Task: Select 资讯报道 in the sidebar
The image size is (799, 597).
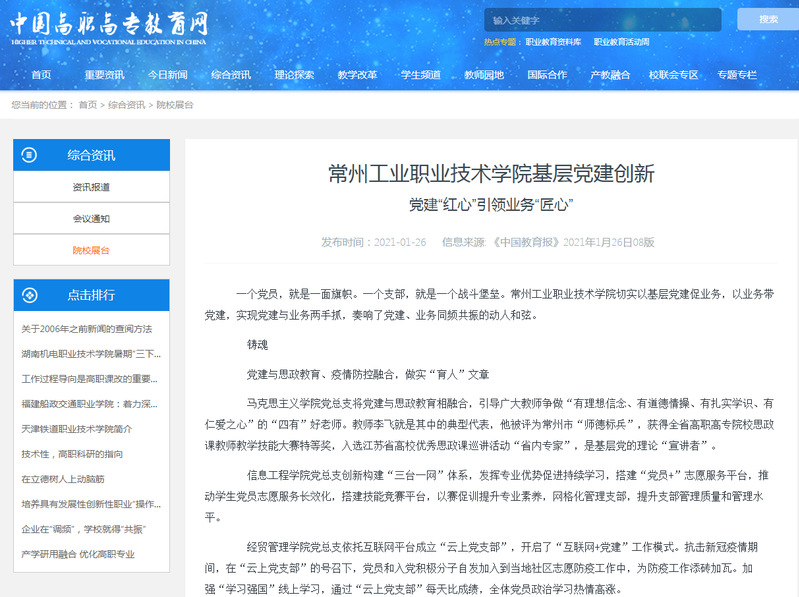Action: pyautogui.click(x=91, y=187)
